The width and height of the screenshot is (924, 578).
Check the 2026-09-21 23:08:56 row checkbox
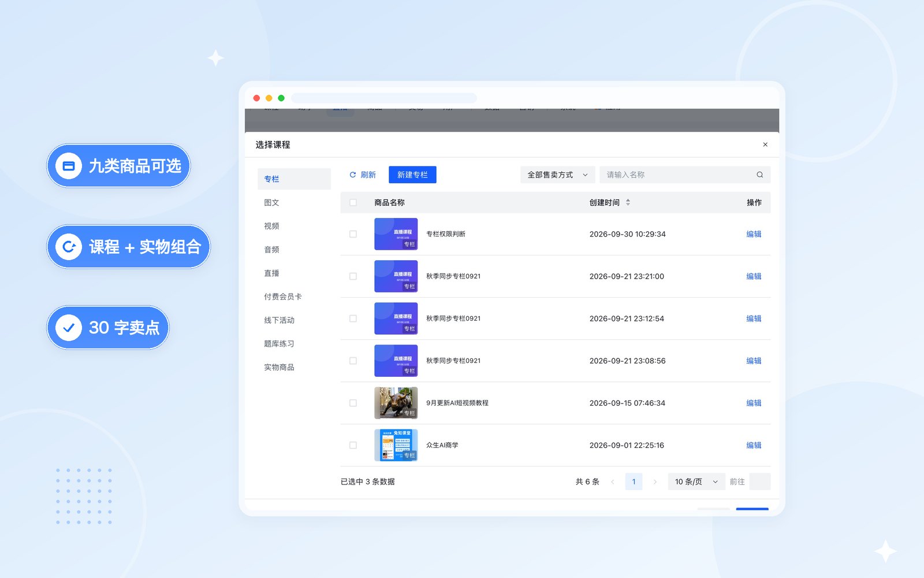click(x=353, y=361)
